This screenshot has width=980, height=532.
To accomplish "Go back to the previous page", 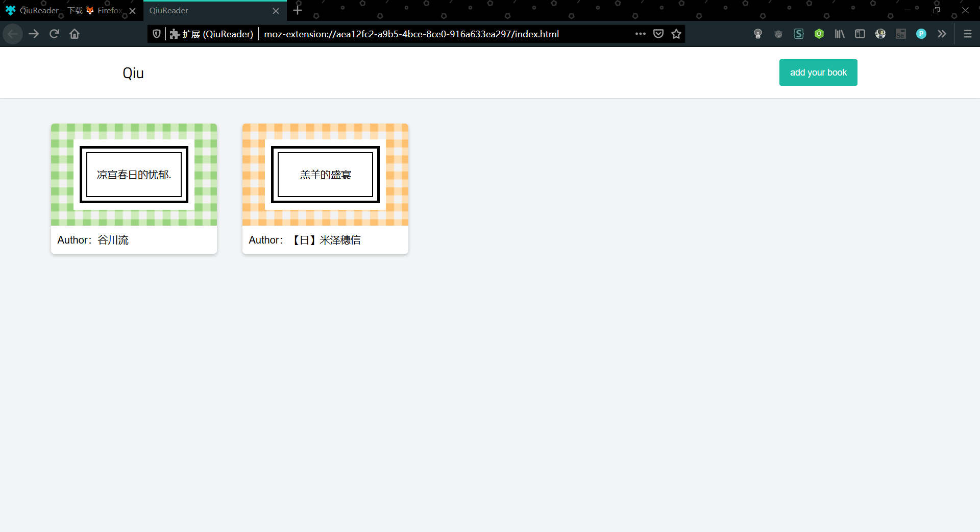I will click(x=13, y=34).
